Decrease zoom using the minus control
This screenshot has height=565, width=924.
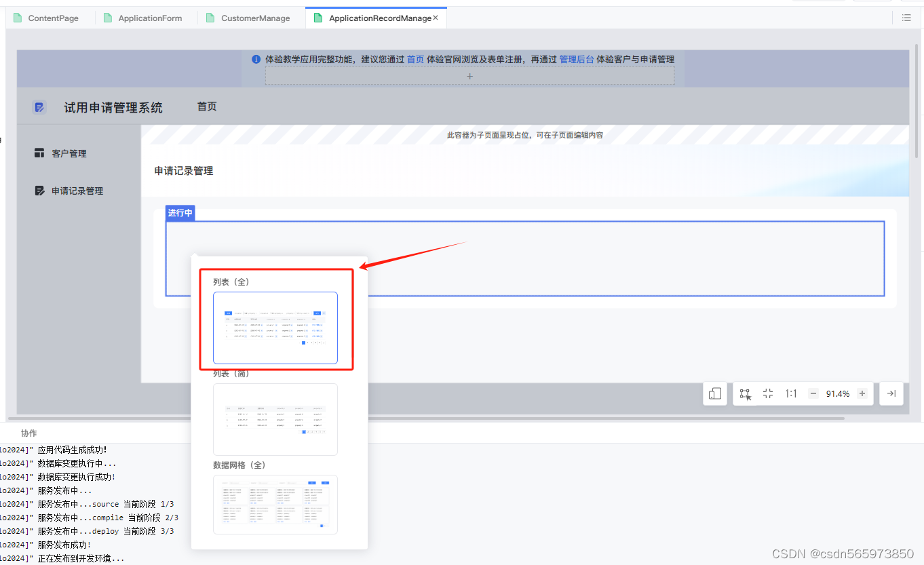813,394
